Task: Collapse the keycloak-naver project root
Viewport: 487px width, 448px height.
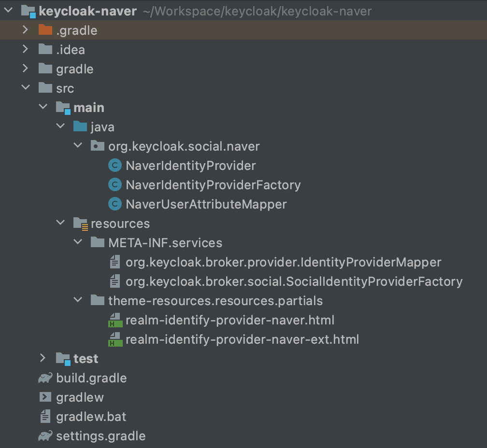Action: 8,11
